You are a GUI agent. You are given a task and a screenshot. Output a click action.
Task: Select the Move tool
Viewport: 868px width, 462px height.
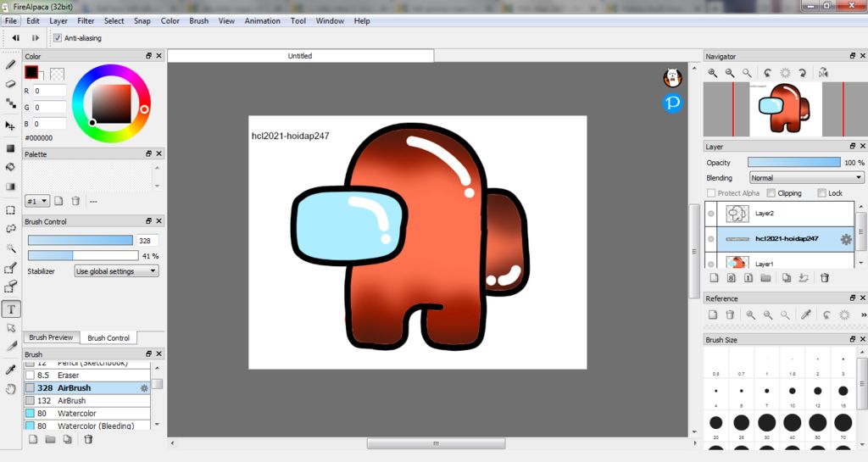coord(10,125)
